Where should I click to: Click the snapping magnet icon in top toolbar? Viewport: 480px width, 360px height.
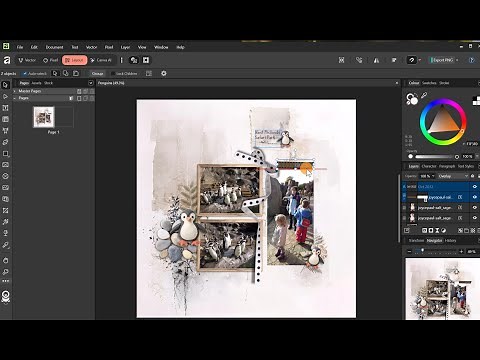[412, 60]
